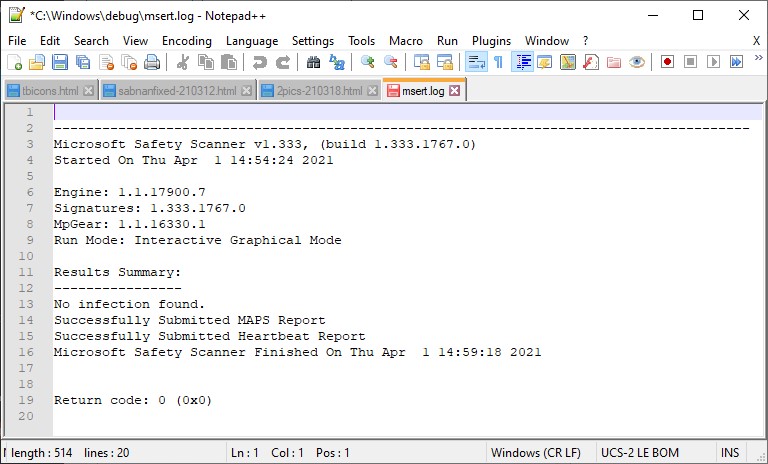Stop macro recording square button
This screenshot has height=464, width=768.
pyautogui.click(x=690, y=62)
